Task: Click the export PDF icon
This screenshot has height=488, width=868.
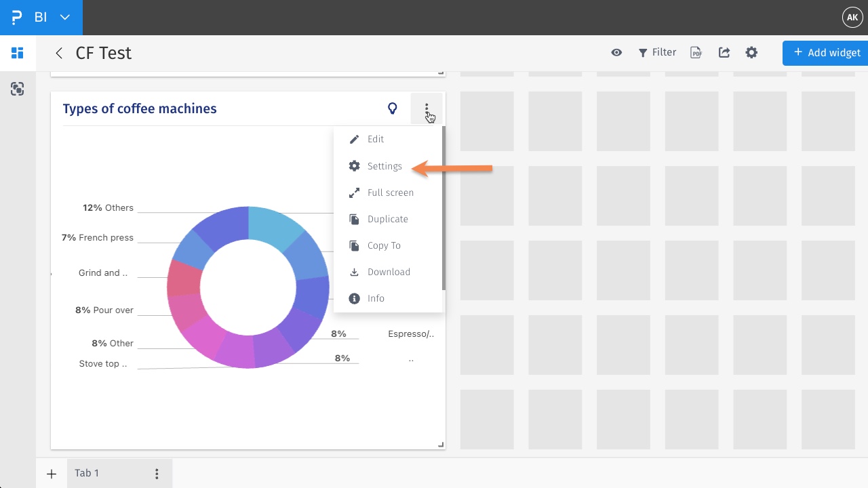Action: click(x=696, y=53)
